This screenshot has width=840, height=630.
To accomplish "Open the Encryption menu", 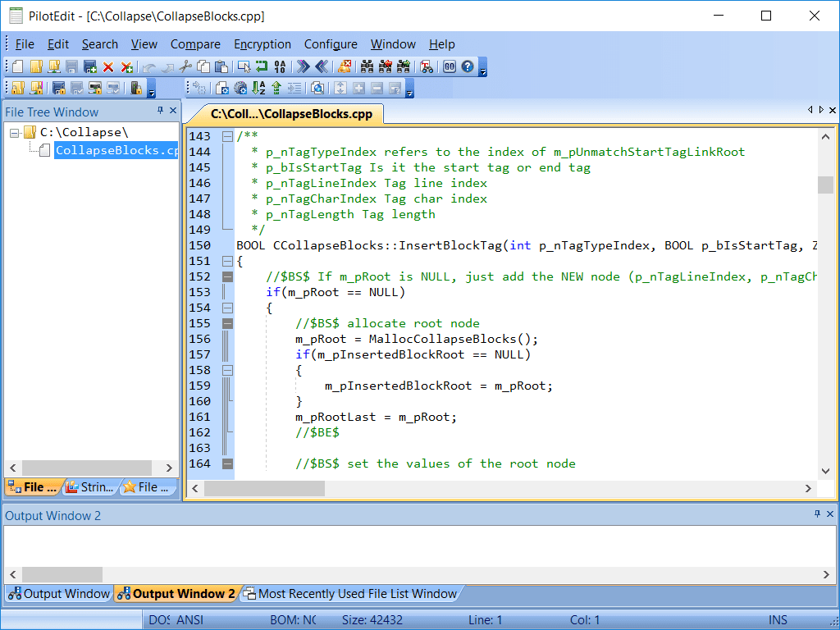I will click(262, 44).
